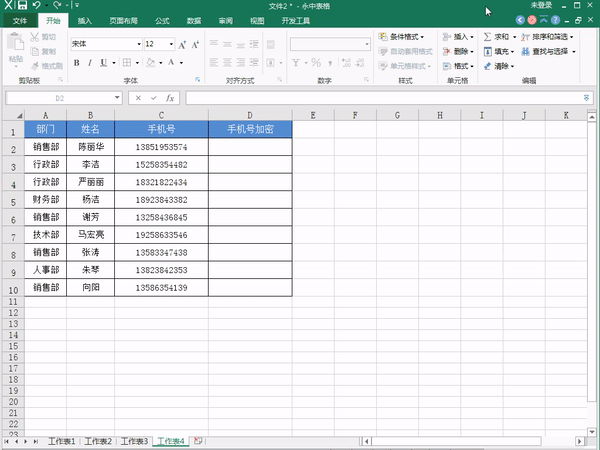Viewport: 600px width, 450px height.
Task: Click the Format Painter (格式刷) icon
Action: [x=35, y=66]
